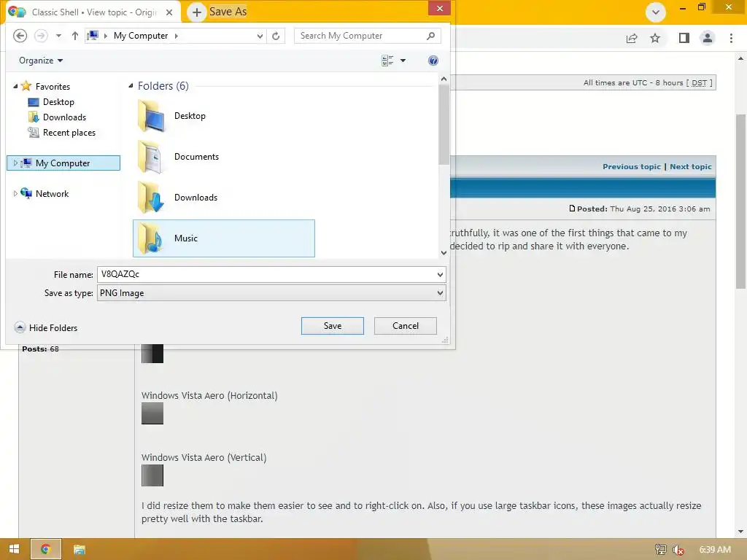Share this page from Chrome toolbar
Image resolution: width=747 pixels, height=560 pixels.
(632, 38)
